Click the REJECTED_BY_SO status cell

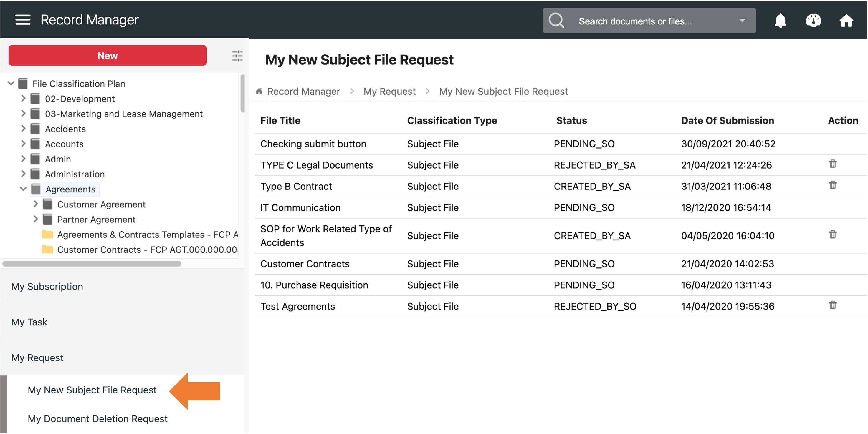click(x=595, y=306)
